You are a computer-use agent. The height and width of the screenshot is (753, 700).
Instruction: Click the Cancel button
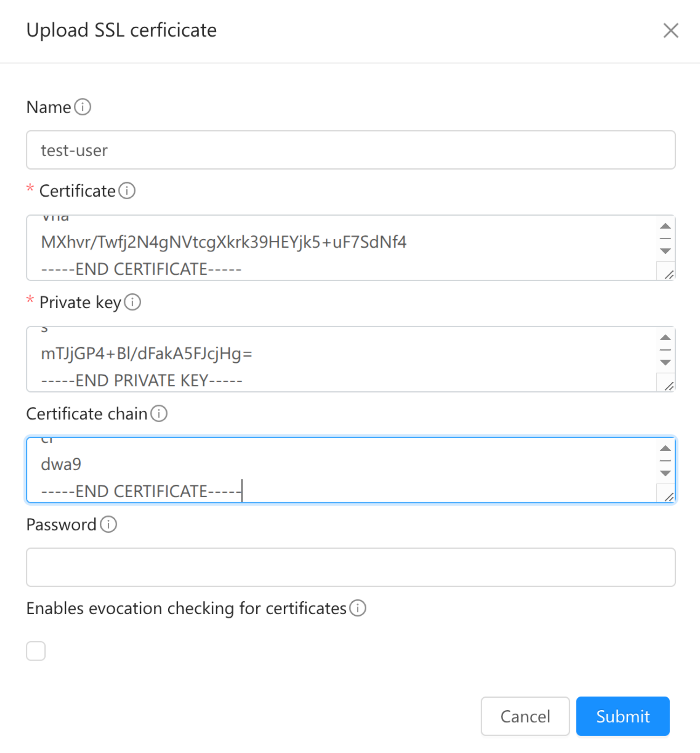pos(524,717)
